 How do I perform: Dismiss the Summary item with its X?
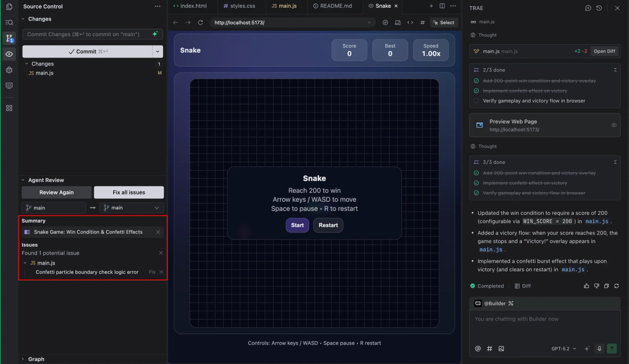click(x=158, y=232)
